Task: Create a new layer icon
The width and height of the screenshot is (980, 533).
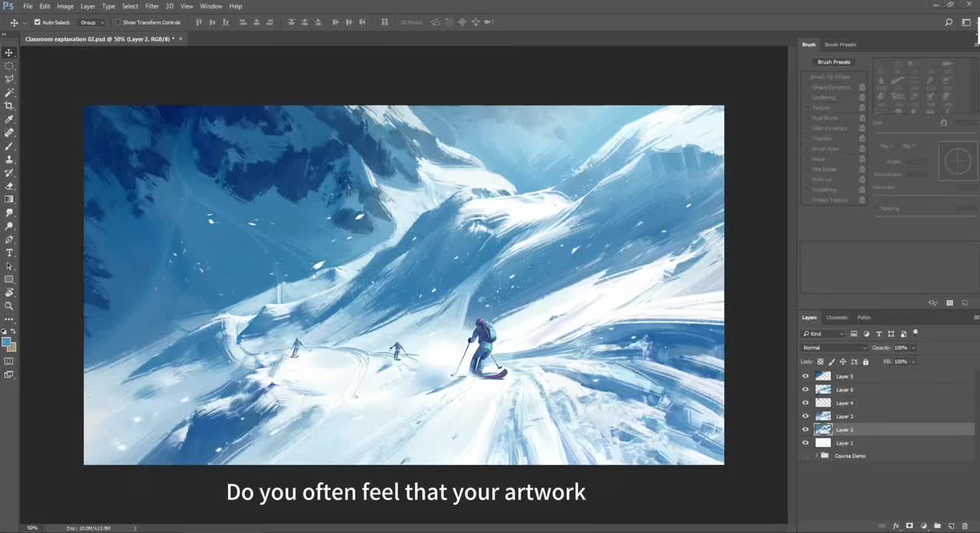Action: pos(951,526)
